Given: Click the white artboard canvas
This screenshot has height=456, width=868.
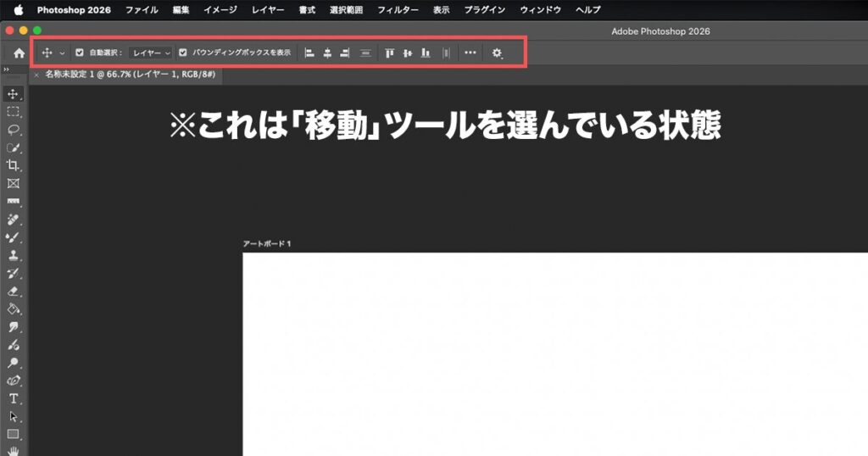Looking at the screenshot, I should [555, 354].
